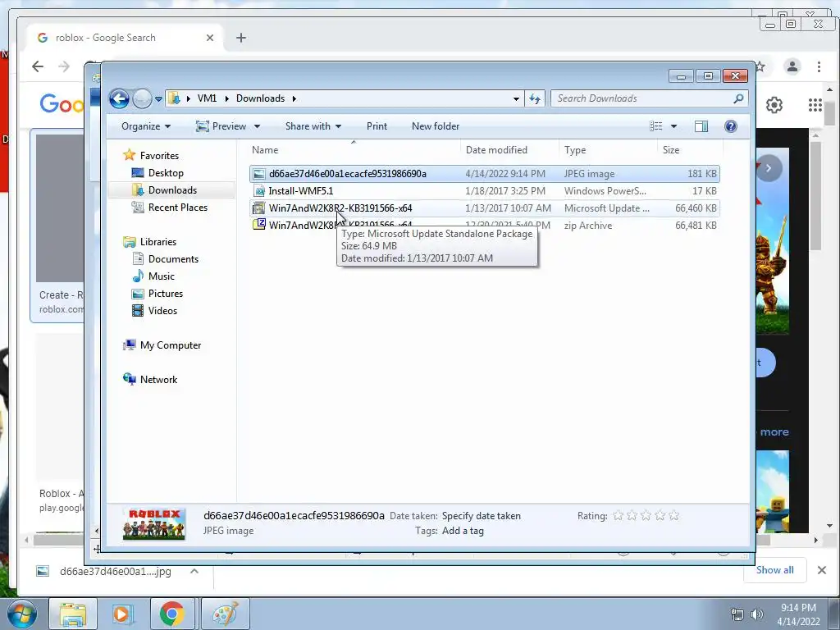
Task: Select the Microsoft Update Standalone Package file
Action: (484, 208)
